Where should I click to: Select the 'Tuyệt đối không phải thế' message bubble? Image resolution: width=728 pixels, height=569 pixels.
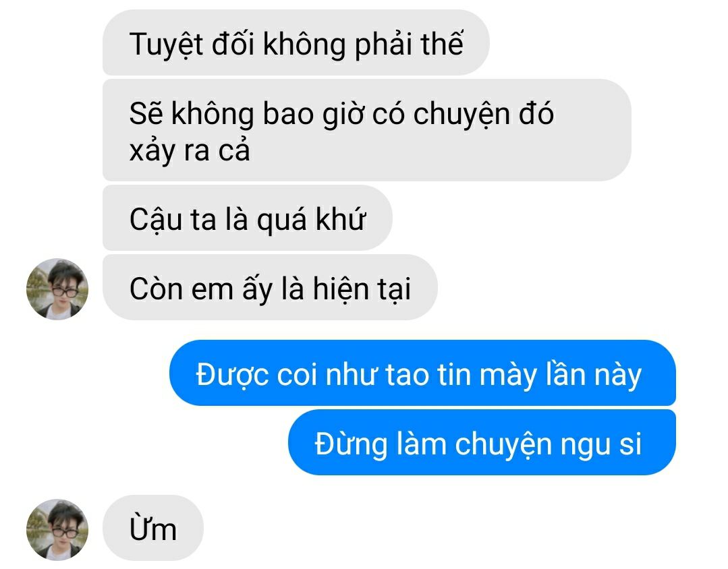pos(296,42)
